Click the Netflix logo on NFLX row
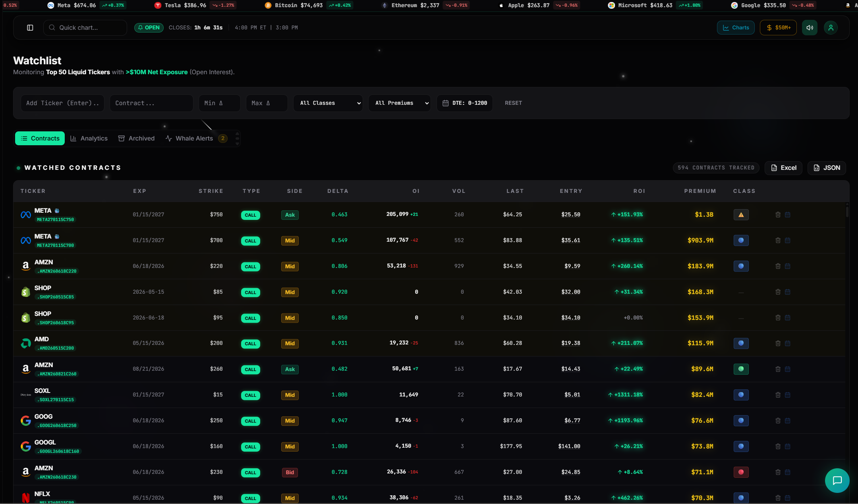 coord(26,498)
